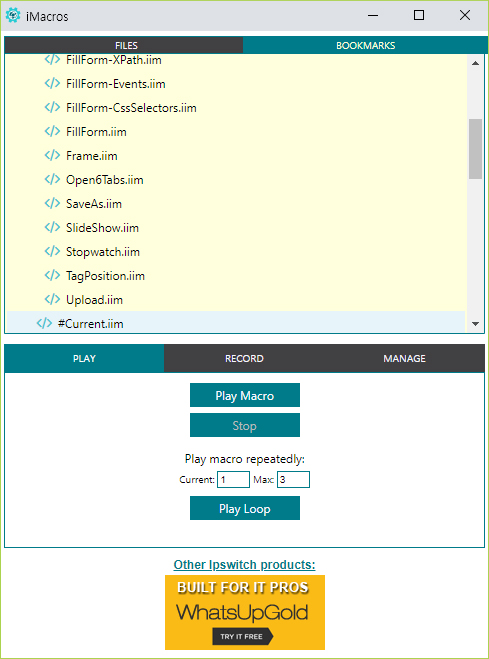Click the file list scroll up arrow
The height and width of the screenshot is (659, 489).
(476, 63)
